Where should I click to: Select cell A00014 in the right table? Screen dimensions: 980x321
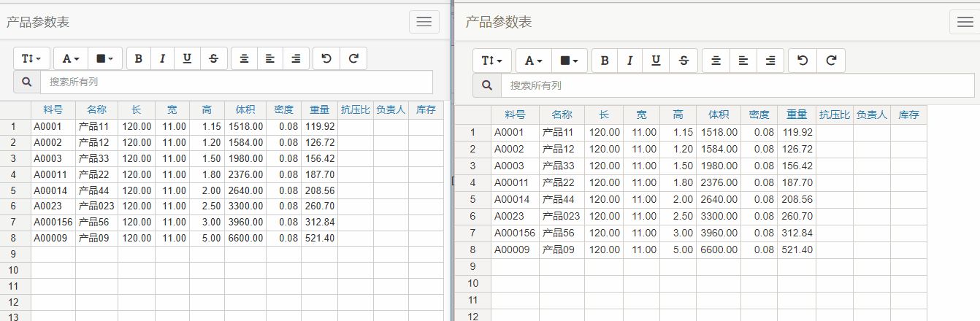tap(515, 199)
